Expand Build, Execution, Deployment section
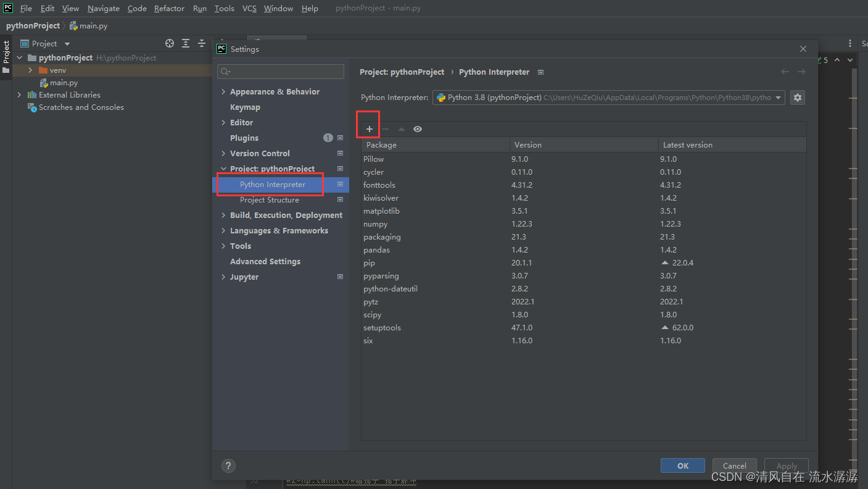868x489 pixels. click(223, 215)
